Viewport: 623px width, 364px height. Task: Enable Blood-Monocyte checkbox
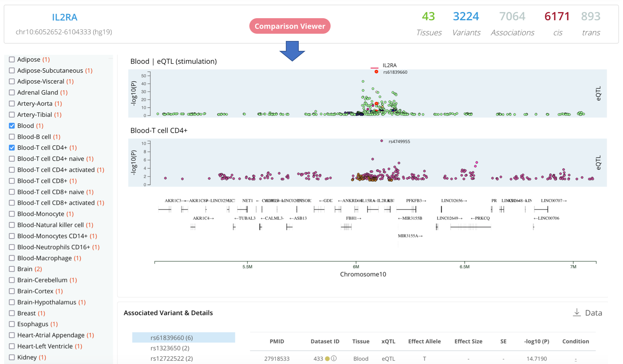pos(12,214)
